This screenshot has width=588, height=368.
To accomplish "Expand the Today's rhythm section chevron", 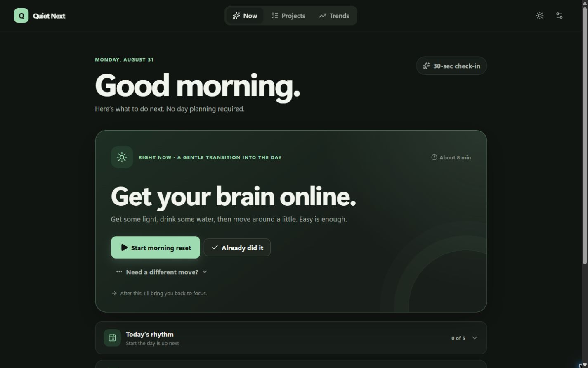I will click(475, 338).
